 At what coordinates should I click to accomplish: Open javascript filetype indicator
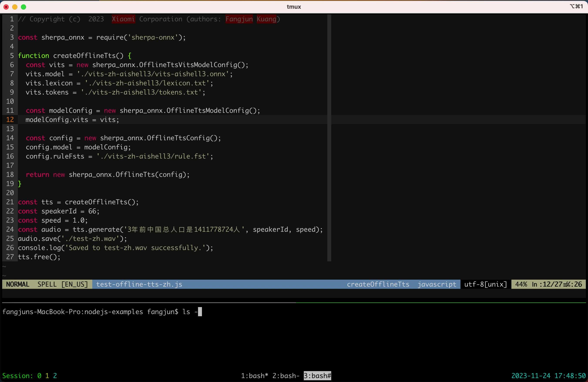pyautogui.click(x=436, y=284)
